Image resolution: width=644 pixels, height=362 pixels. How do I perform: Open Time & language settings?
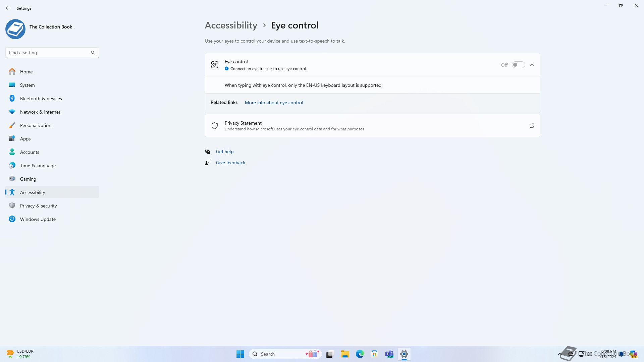[x=52, y=166]
